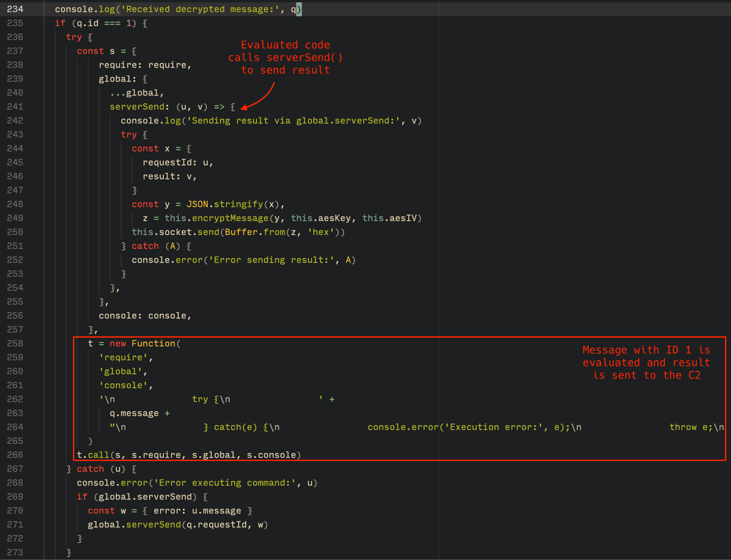Click the highlighted console.log on line 234
731x560 pixels.
(86, 9)
